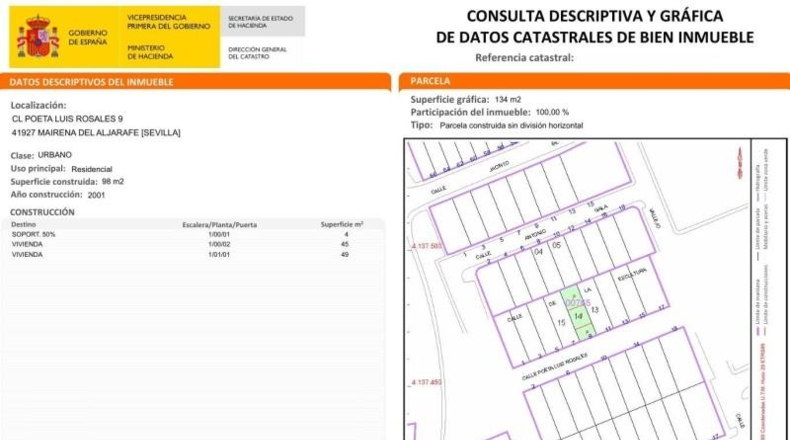
Task: Click coordinate label '4.137.450' on map
Action: pyautogui.click(x=427, y=382)
